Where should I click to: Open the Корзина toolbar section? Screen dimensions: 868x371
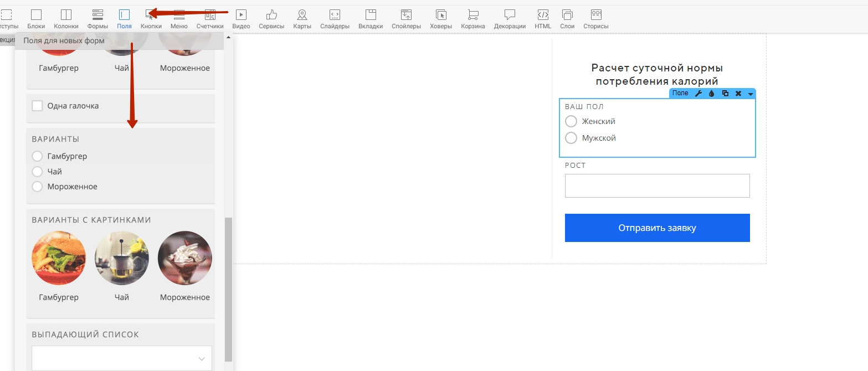point(473,19)
